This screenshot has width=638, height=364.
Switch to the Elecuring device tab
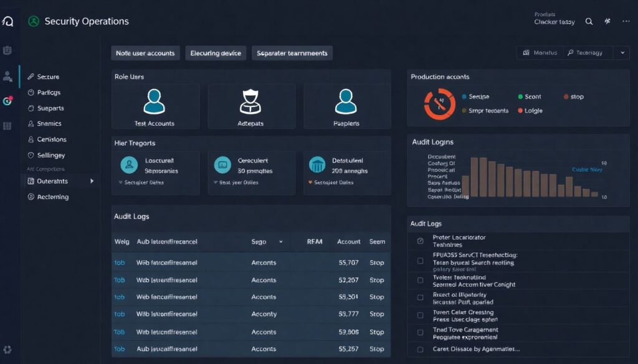216,53
